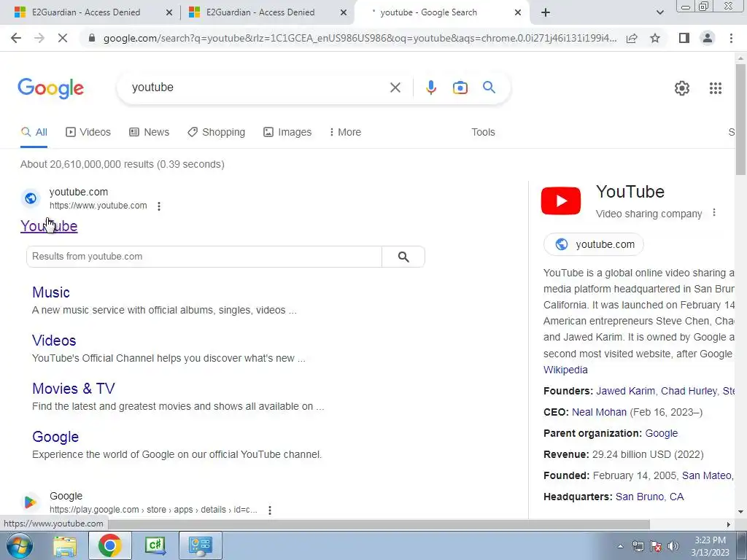
Task: Switch to second E2Guardian Access Denied tab
Action: pos(260,12)
